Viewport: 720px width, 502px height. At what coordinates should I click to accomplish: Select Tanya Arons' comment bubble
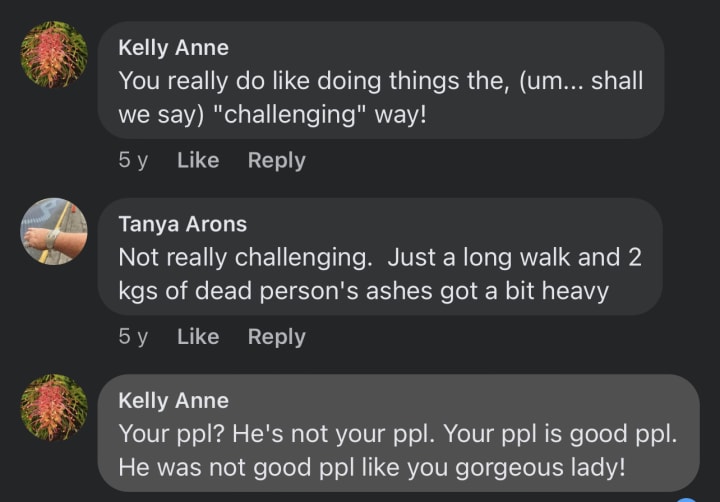[x=380, y=256]
